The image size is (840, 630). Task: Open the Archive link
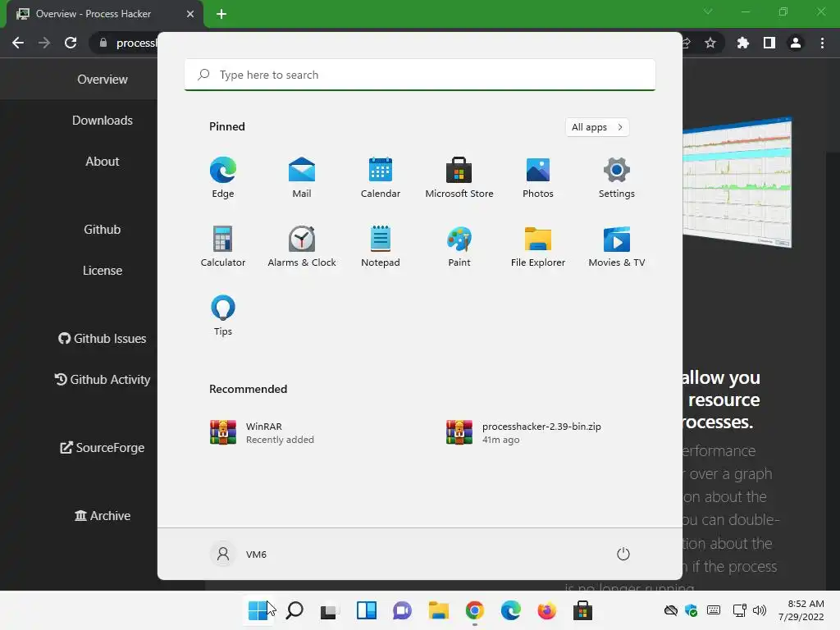[x=103, y=516]
